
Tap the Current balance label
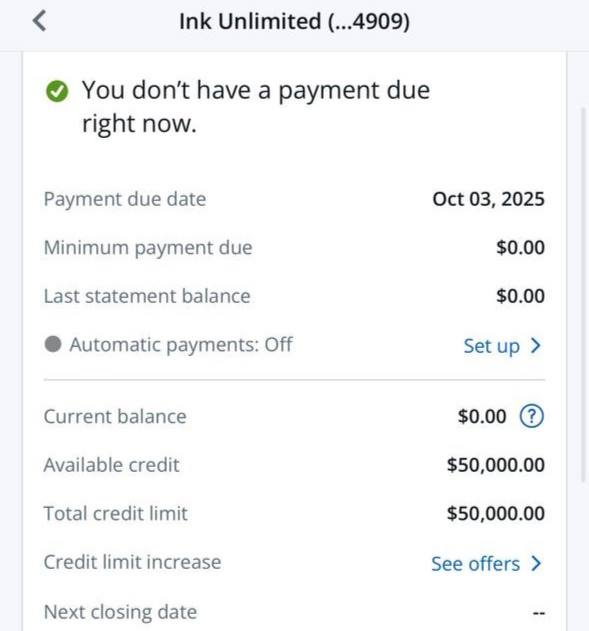[x=115, y=416]
